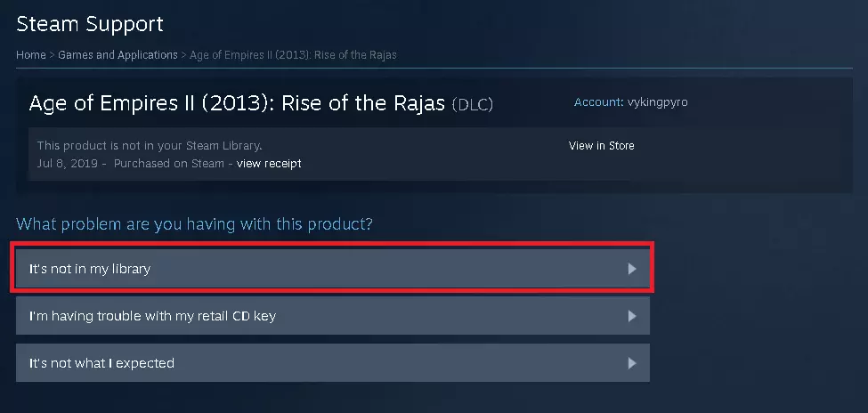Click the (DLC) tag next to the title

click(472, 105)
